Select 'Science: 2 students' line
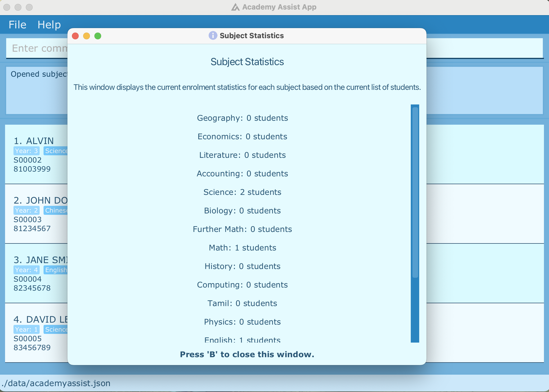 click(242, 192)
